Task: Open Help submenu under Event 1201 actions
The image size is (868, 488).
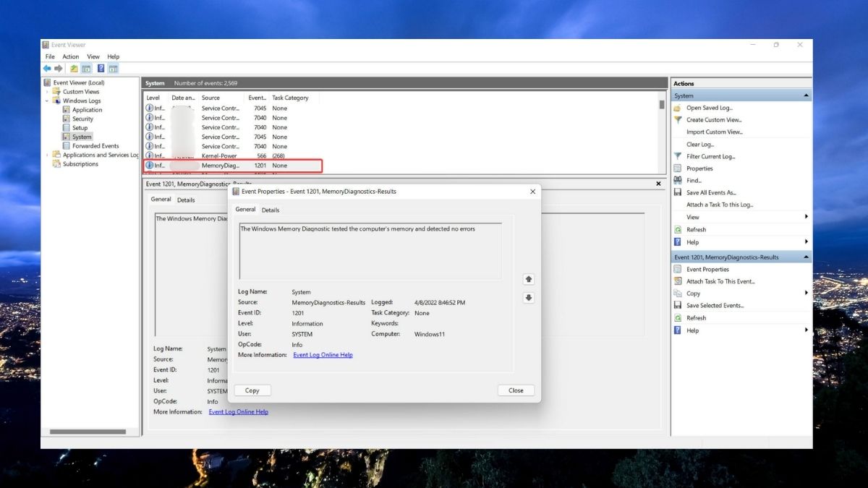Action: pos(741,330)
